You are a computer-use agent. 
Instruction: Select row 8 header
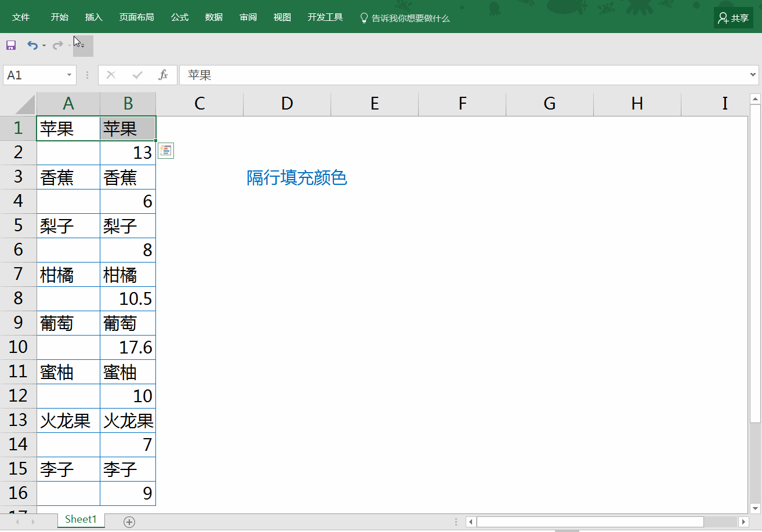[x=19, y=298]
